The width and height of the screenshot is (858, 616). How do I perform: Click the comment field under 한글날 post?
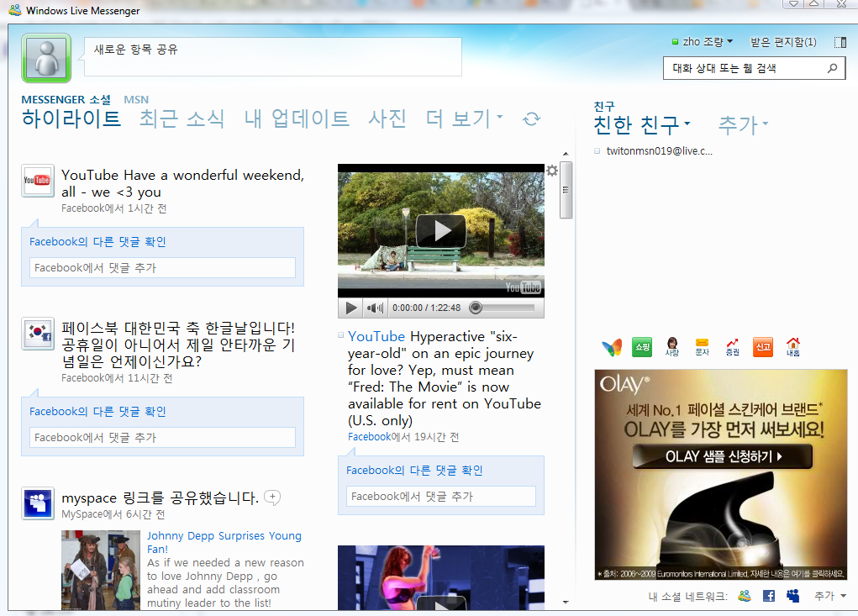pyautogui.click(x=162, y=437)
